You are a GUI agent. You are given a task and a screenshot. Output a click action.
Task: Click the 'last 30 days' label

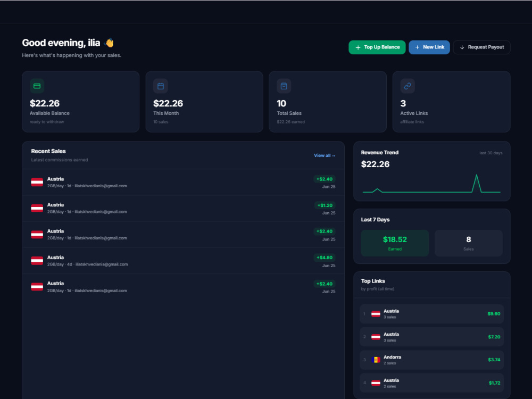coord(491,153)
